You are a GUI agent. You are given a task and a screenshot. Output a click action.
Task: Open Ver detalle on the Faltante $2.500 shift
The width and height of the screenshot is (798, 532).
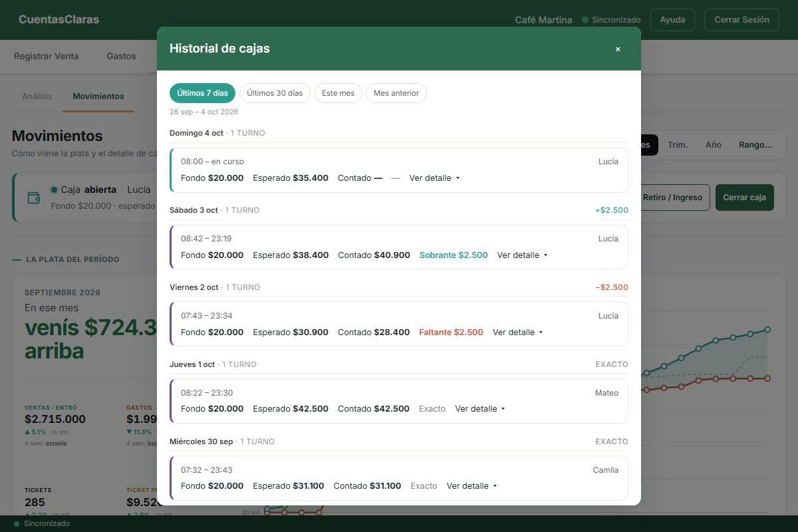coord(518,332)
